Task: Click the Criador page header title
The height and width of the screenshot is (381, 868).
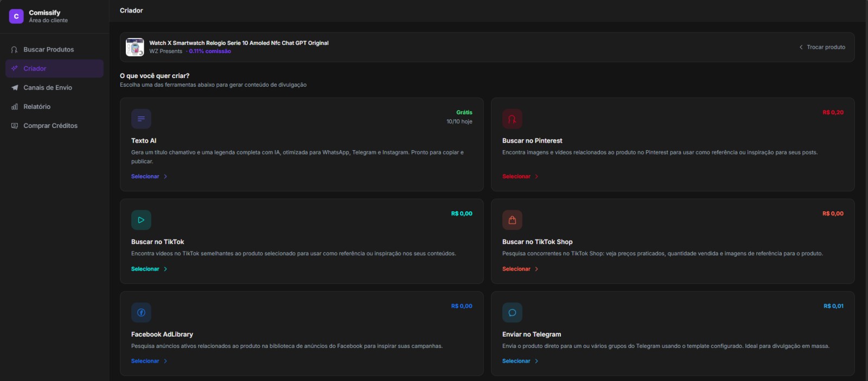Action: 131,10
